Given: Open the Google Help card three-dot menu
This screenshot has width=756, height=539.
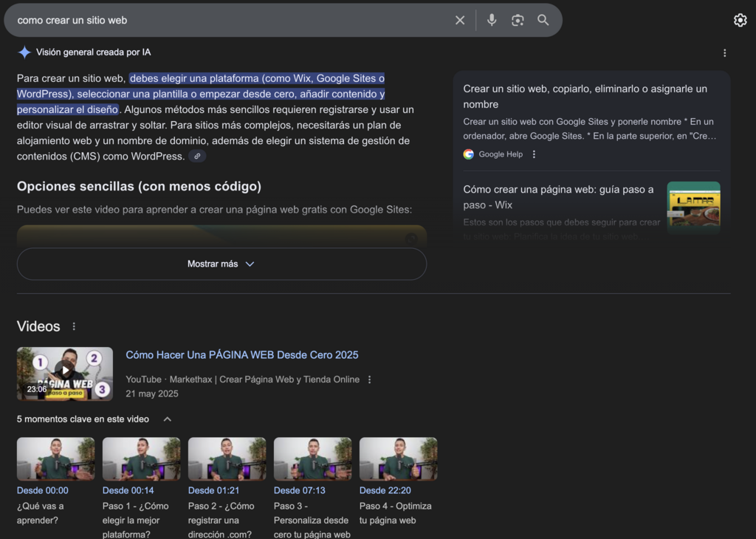Looking at the screenshot, I should point(532,154).
